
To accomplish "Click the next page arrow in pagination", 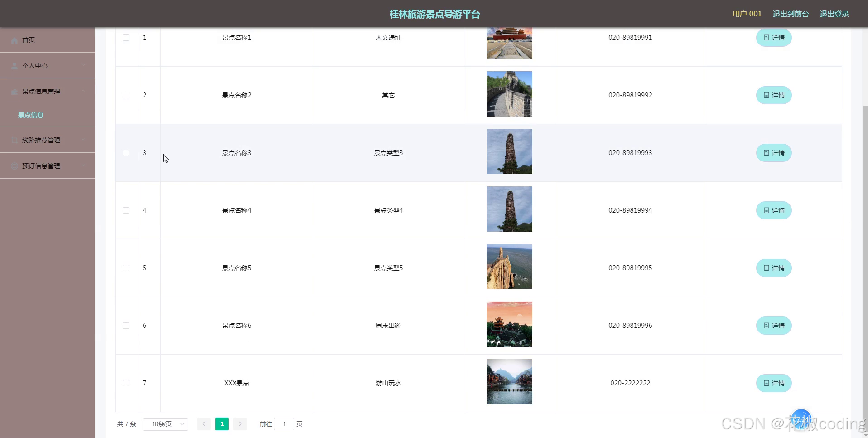I will pos(240,424).
